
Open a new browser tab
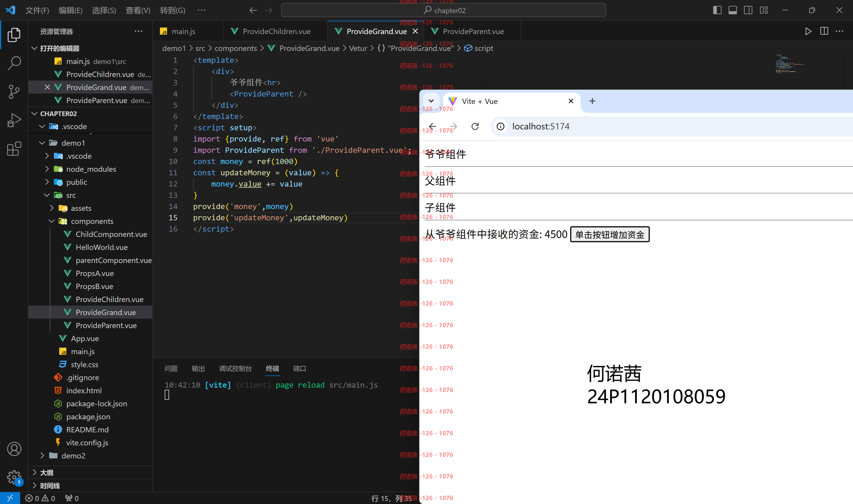(x=592, y=101)
